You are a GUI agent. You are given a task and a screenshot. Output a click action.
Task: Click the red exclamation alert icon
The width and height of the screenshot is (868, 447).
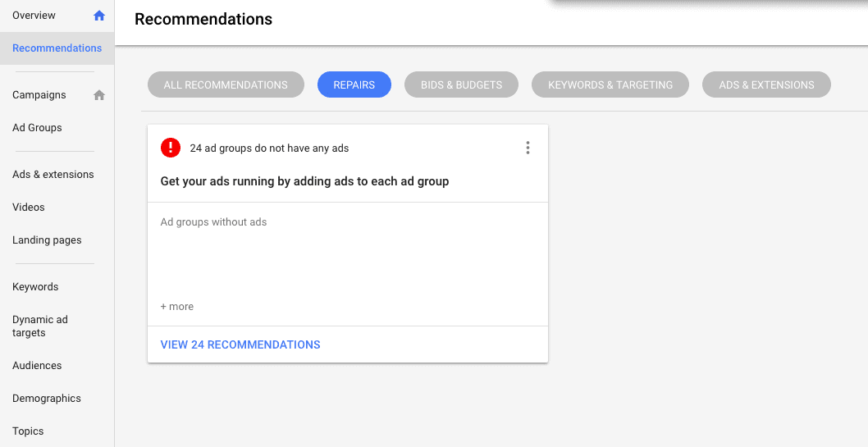point(171,148)
